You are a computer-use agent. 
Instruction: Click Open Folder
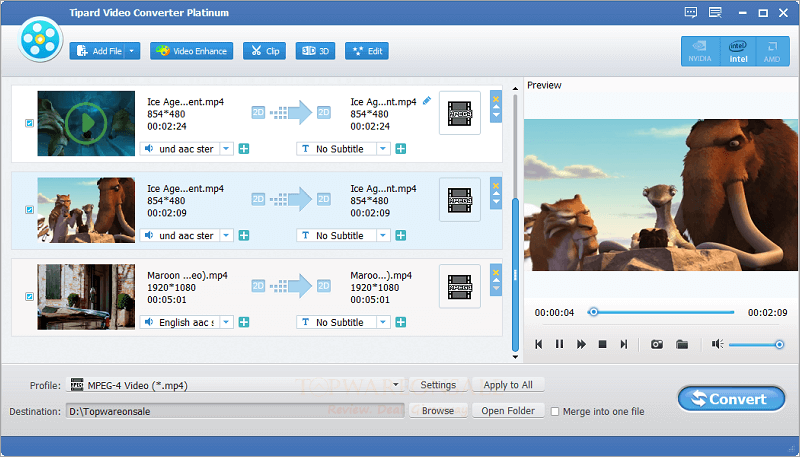coord(508,411)
